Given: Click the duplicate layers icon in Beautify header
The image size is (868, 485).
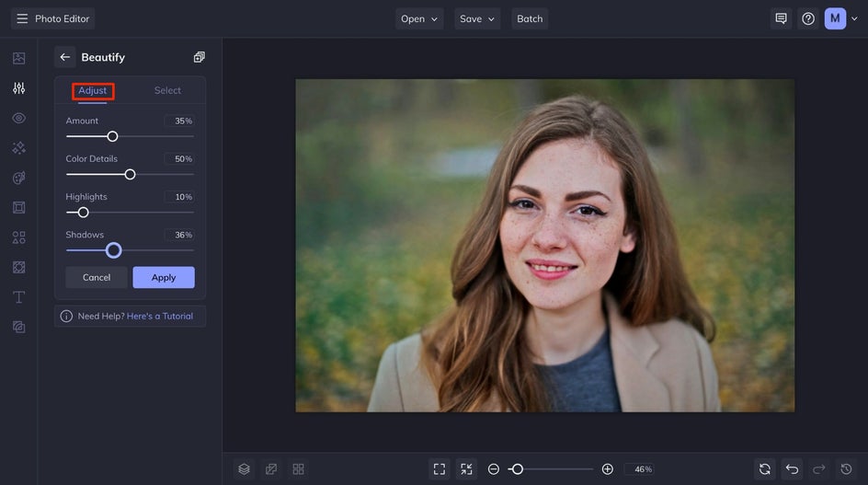Looking at the screenshot, I should (x=200, y=57).
